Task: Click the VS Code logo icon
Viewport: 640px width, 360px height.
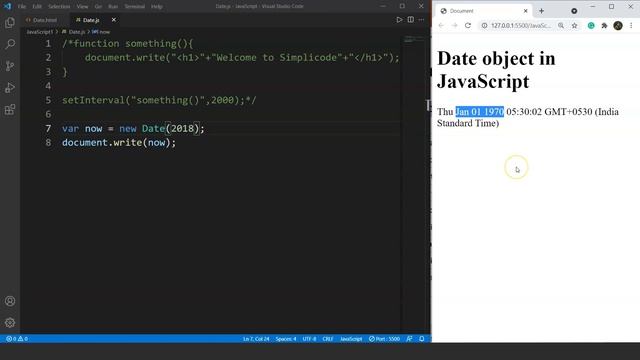Action: (7, 6)
